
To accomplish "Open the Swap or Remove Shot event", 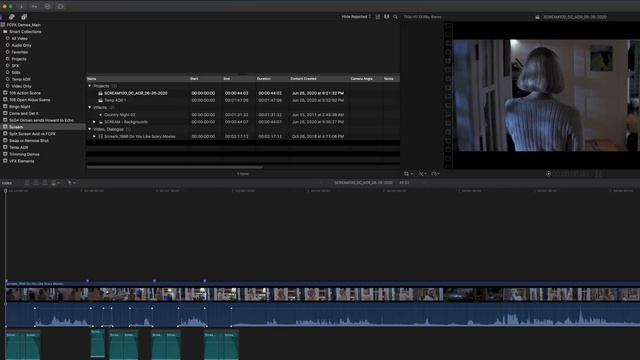I will [x=29, y=140].
